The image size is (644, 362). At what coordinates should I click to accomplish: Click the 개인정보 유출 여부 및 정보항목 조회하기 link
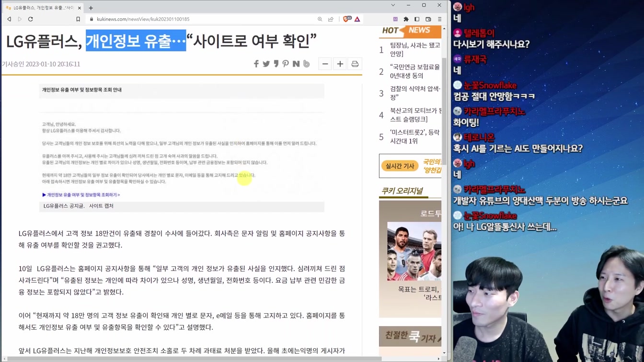click(81, 195)
